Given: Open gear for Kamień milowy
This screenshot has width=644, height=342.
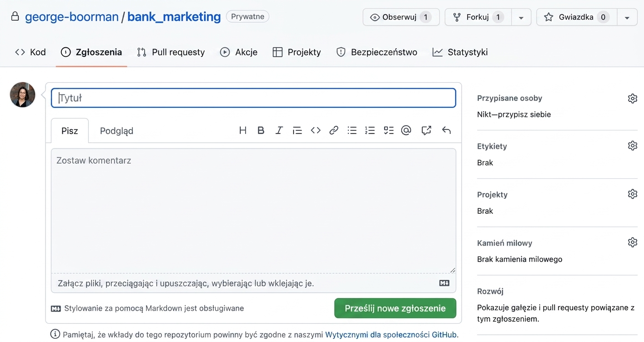Looking at the screenshot, I should pyautogui.click(x=632, y=242).
